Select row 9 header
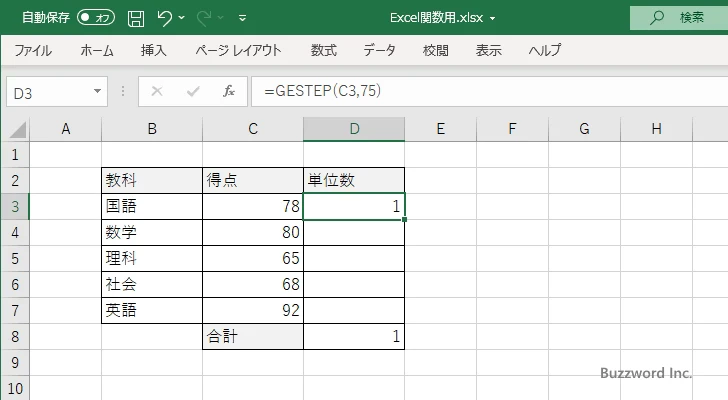The image size is (728, 400). pos(15,362)
